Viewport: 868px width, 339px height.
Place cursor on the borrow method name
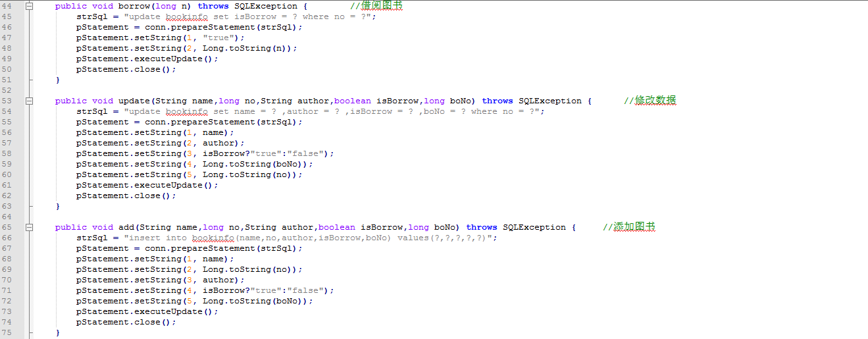pyautogui.click(x=134, y=6)
